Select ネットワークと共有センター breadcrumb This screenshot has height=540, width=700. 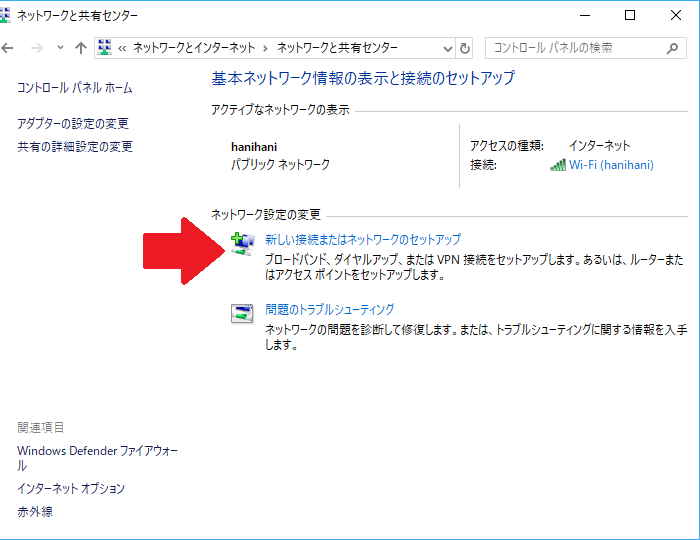coord(338,48)
